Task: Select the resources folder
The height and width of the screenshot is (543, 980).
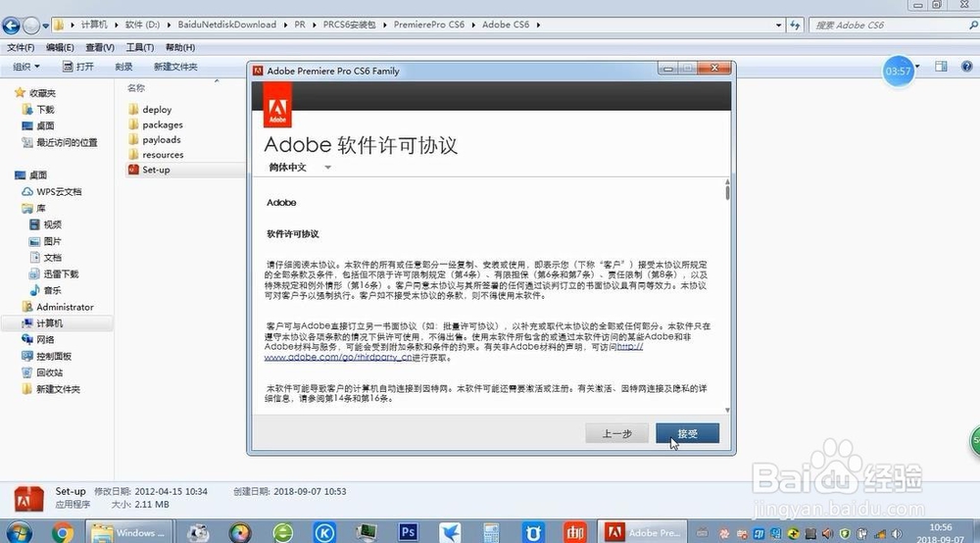Action: (156, 154)
